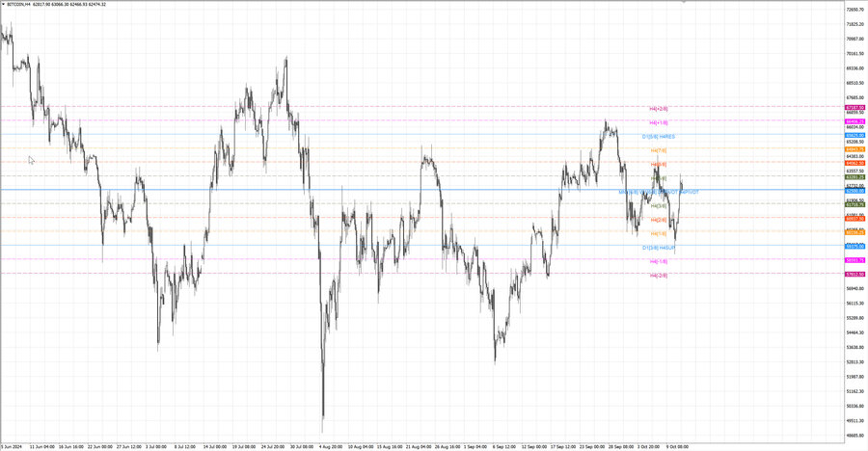
Task: Click the 63281.25 green price tag
Action: click(x=855, y=177)
